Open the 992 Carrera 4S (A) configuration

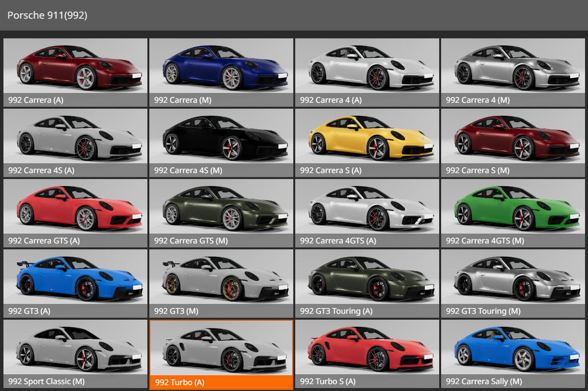75,138
